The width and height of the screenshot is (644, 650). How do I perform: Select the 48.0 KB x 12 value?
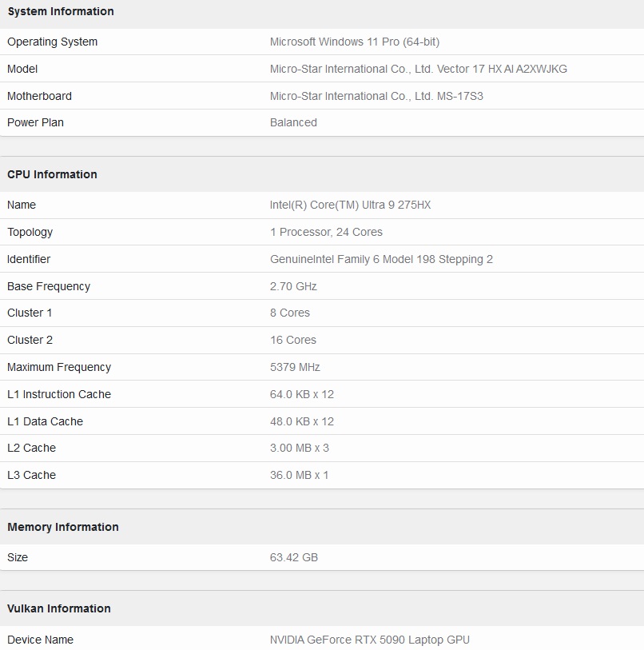coord(302,421)
